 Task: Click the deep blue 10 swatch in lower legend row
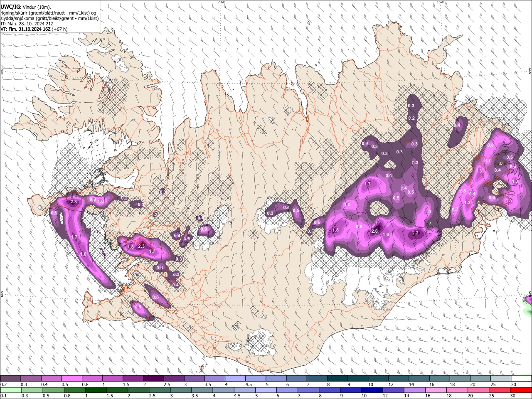[x=371, y=390]
